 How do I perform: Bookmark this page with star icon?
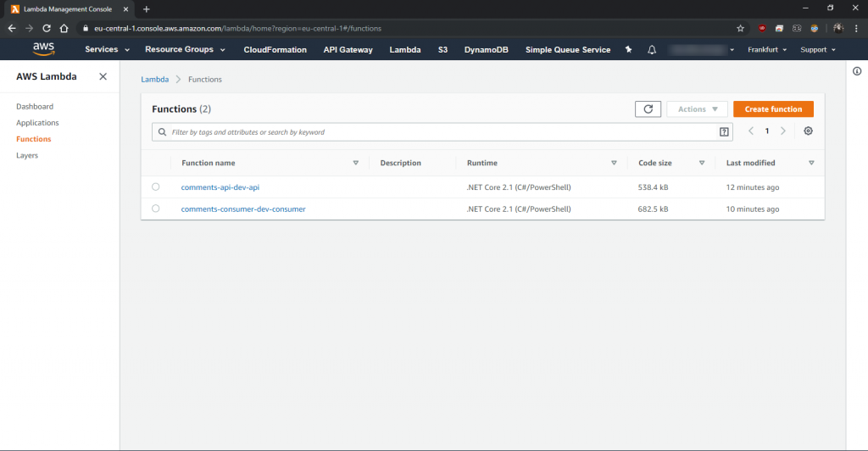click(x=740, y=28)
